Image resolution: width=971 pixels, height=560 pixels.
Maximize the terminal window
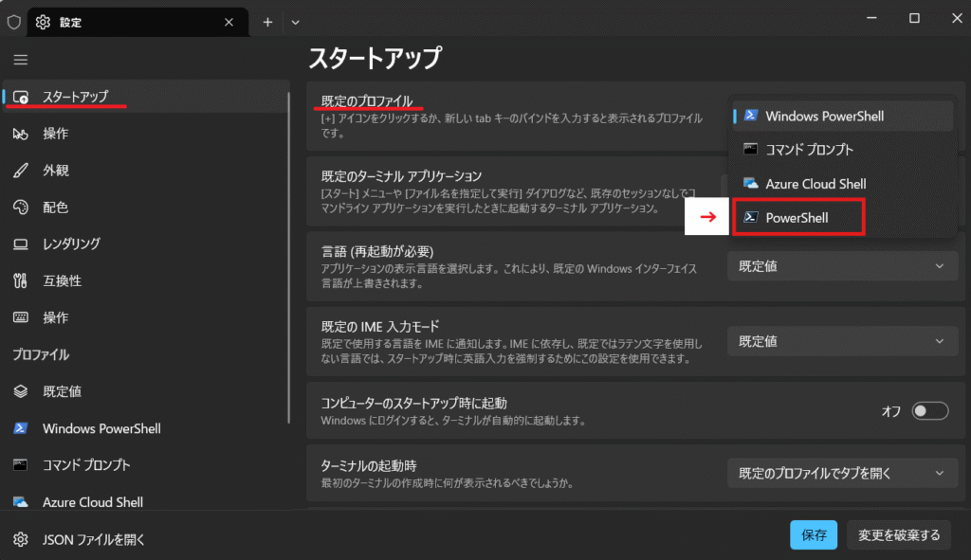pyautogui.click(x=914, y=19)
